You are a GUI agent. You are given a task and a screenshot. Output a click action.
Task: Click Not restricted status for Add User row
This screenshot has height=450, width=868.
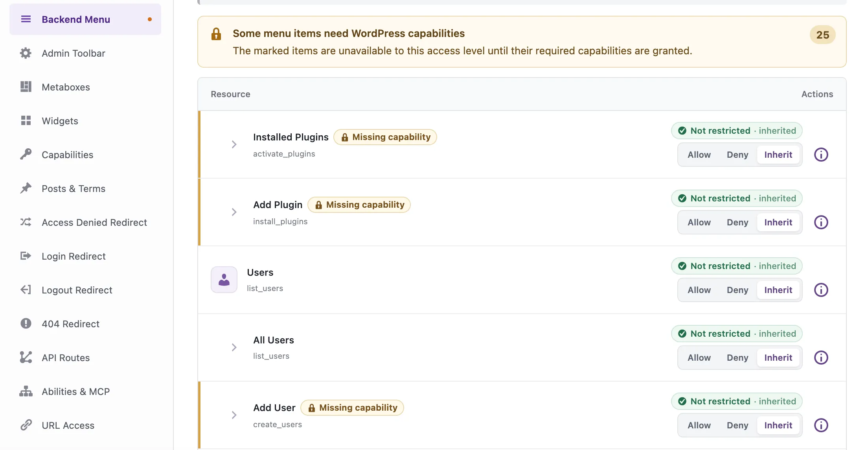click(x=737, y=401)
